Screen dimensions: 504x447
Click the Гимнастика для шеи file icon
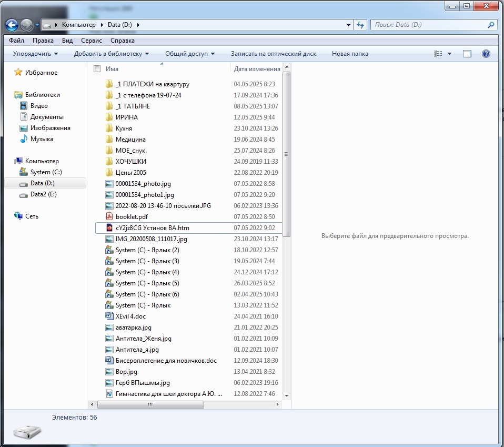(x=109, y=393)
